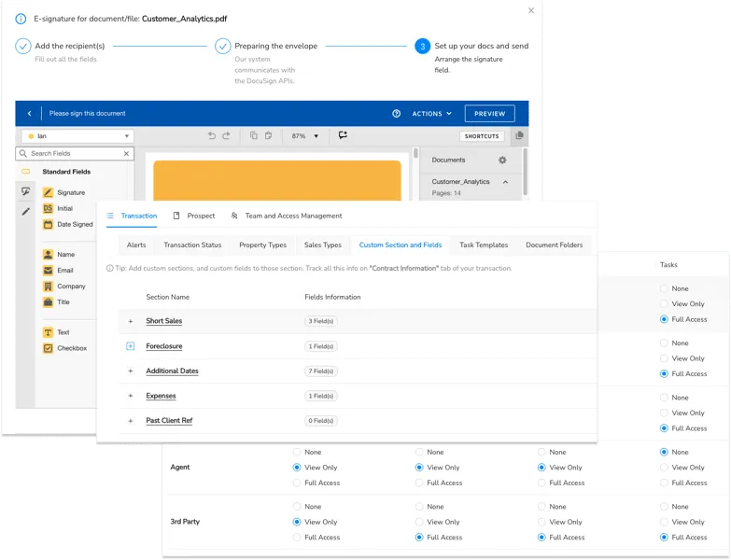
Task: Open the Ian recipient dropdown
Action: click(x=77, y=136)
